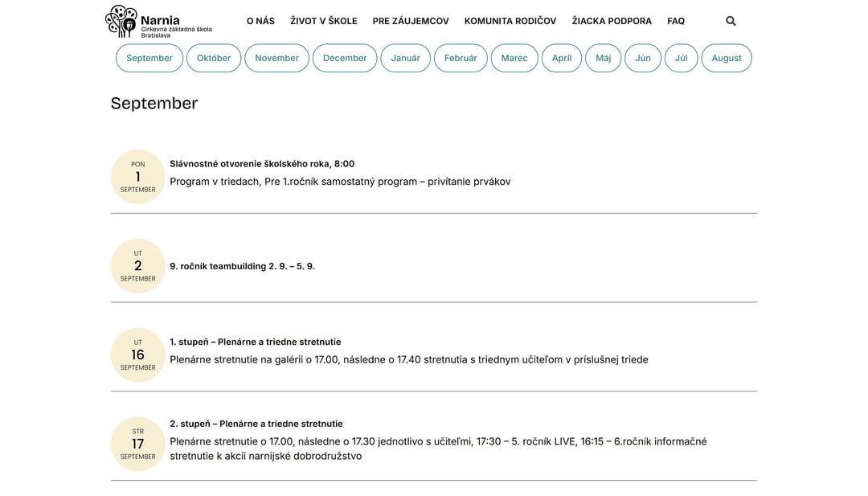Viewport: 868px width, 496px height.
Task: Go to the FAQ page
Action: pos(676,21)
